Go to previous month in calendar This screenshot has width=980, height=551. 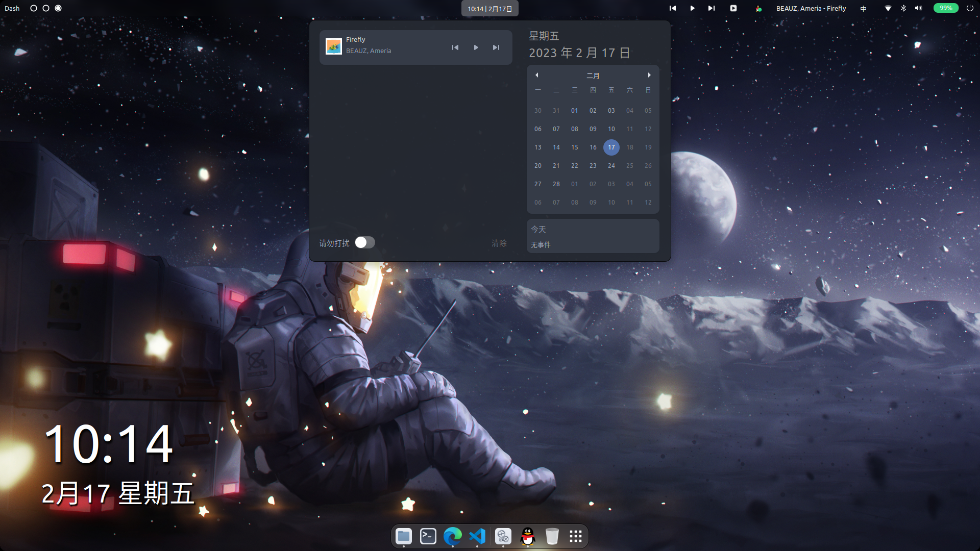(537, 75)
